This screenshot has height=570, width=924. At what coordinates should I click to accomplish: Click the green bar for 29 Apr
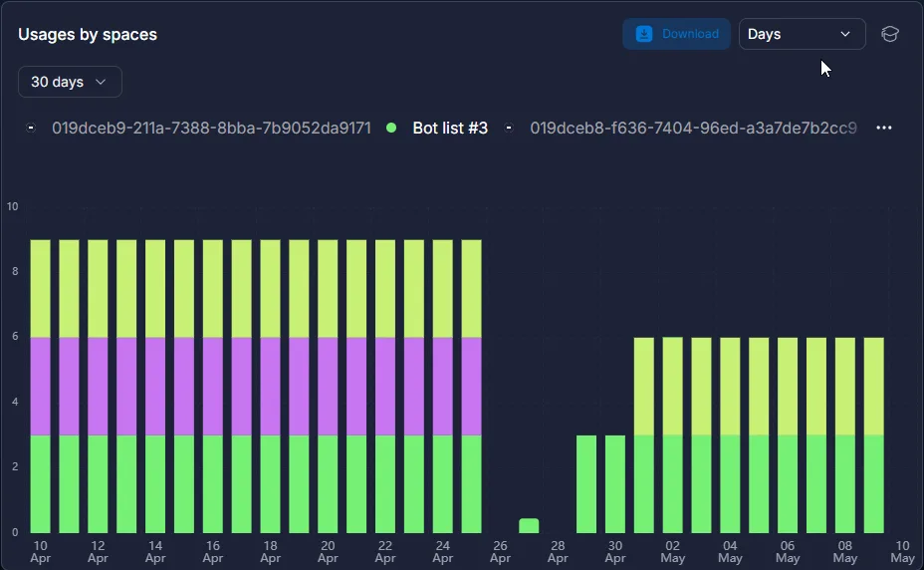(586, 484)
